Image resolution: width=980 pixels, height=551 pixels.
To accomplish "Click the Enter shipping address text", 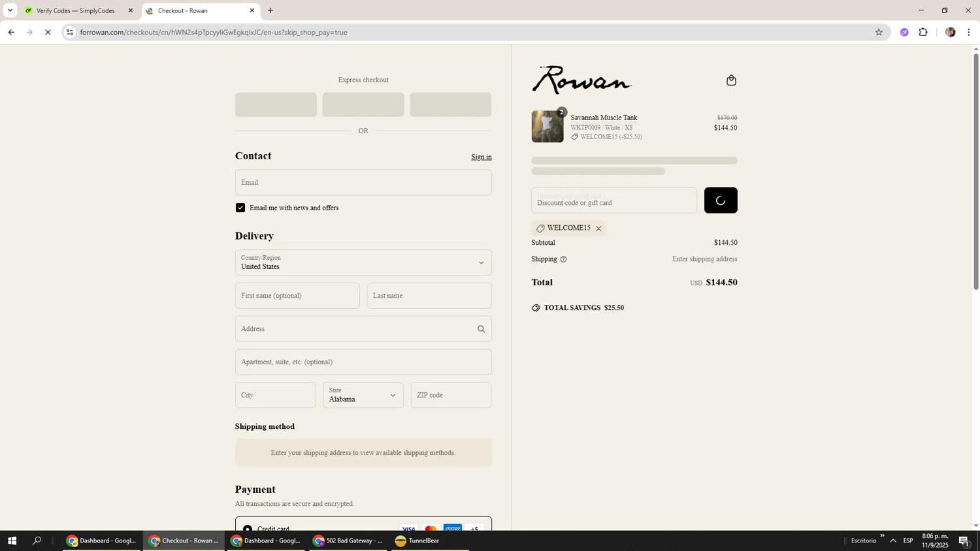I will click(704, 259).
